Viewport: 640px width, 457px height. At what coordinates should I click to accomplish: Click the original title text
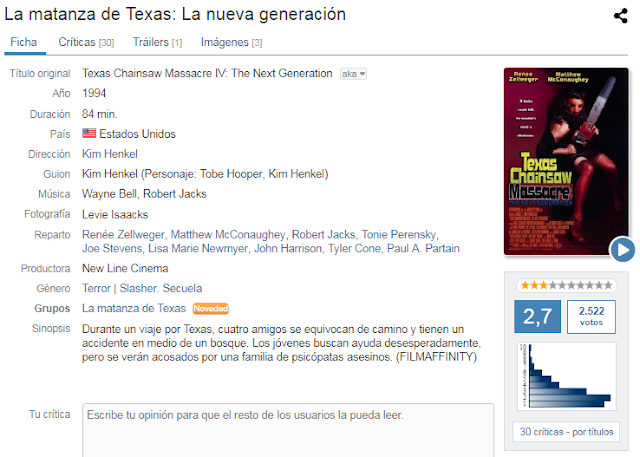(207, 73)
